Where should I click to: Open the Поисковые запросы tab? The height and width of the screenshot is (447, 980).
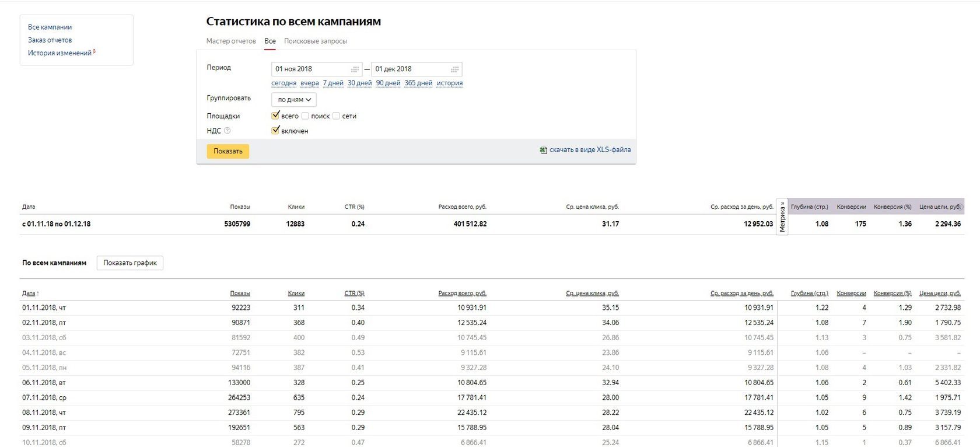click(x=315, y=41)
